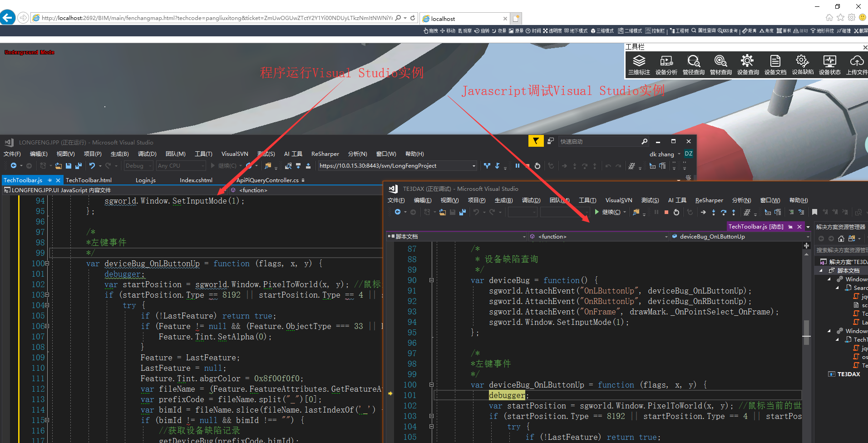This screenshot has height=443, width=868.
Task: Collapse the deviceBug function at line 90
Action: pyautogui.click(x=431, y=280)
